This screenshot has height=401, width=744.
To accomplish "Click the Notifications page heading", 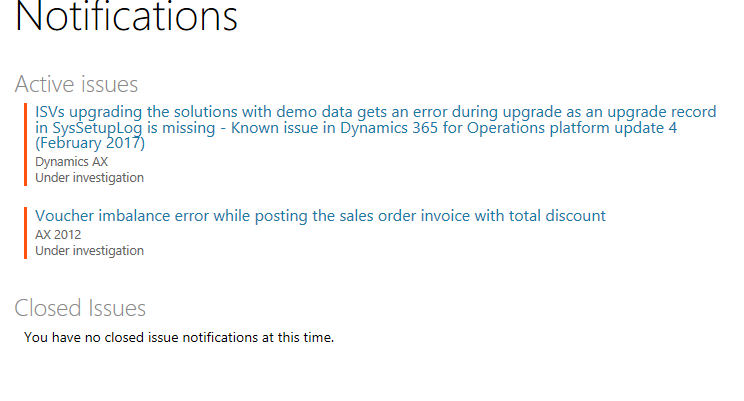I will (x=127, y=18).
